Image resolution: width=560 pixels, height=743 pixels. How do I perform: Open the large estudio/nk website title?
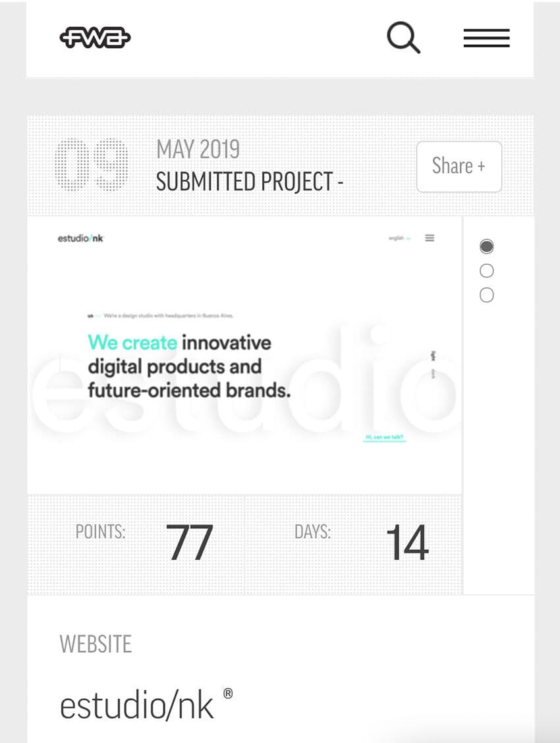pyautogui.click(x=137, y=705)
